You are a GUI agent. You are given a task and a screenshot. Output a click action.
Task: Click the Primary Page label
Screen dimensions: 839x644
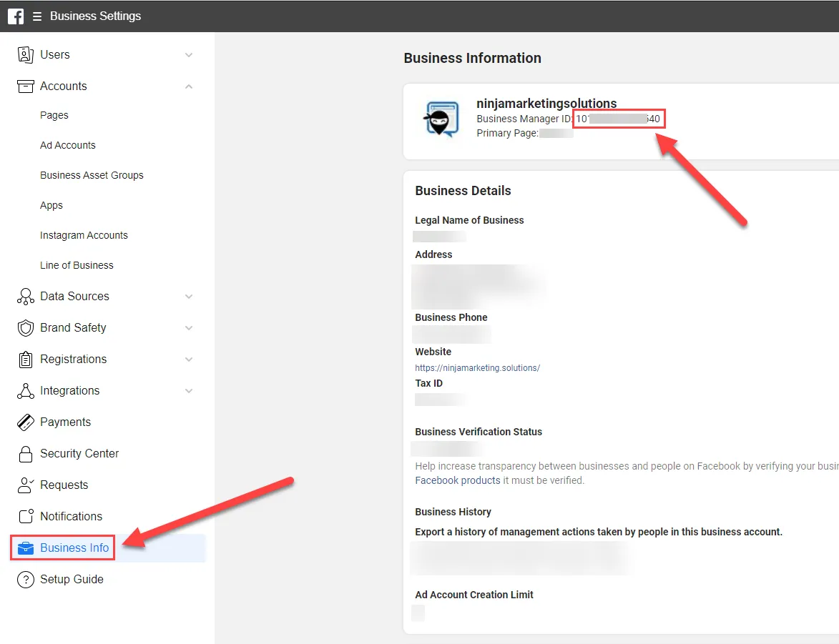507,133
